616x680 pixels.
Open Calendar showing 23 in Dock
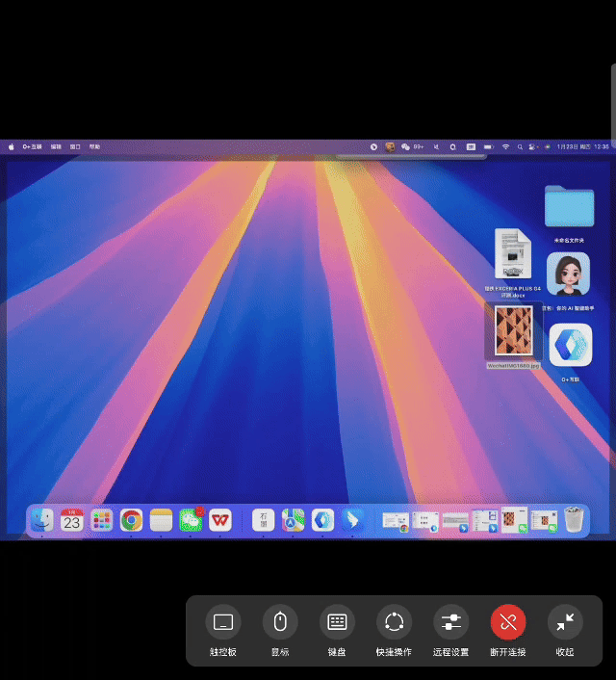click(72, 519)
